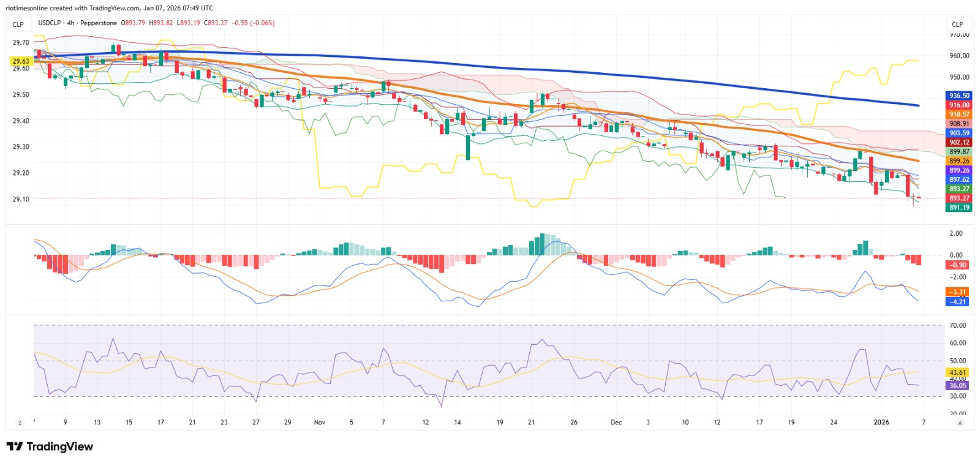Click the yellow 29.63 left-axis price tag
The height and width of the screenshot is (463, 980).
tap(21, 61)
